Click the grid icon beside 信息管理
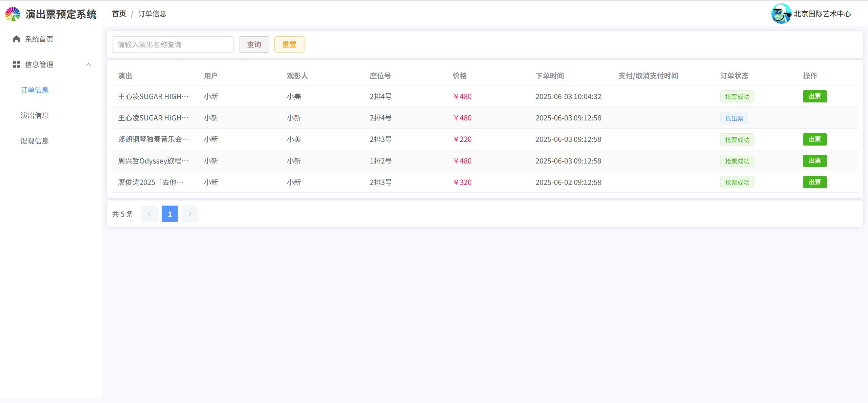 (16, 64)
